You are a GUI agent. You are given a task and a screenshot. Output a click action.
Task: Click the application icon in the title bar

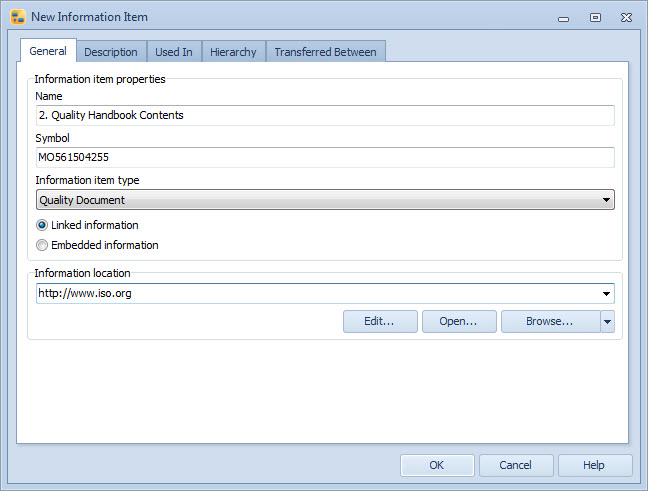pos(17,17)
